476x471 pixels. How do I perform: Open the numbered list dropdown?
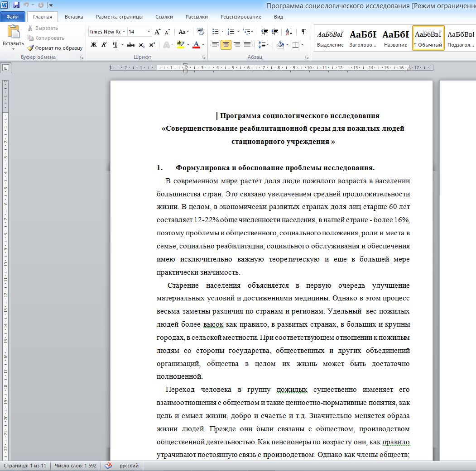238,32
